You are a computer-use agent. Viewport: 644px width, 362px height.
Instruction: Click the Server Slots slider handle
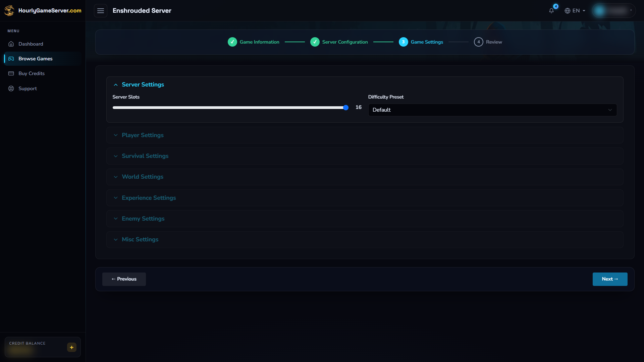click(x=346, y=108)
